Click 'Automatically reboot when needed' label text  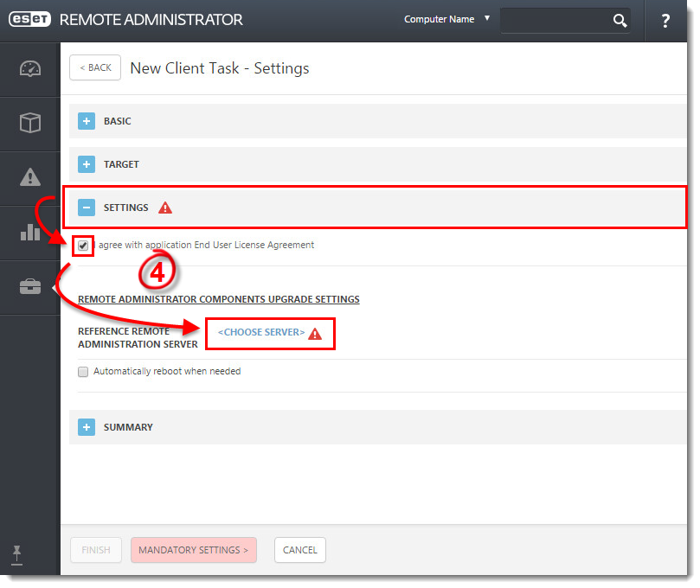click(167, 371)
